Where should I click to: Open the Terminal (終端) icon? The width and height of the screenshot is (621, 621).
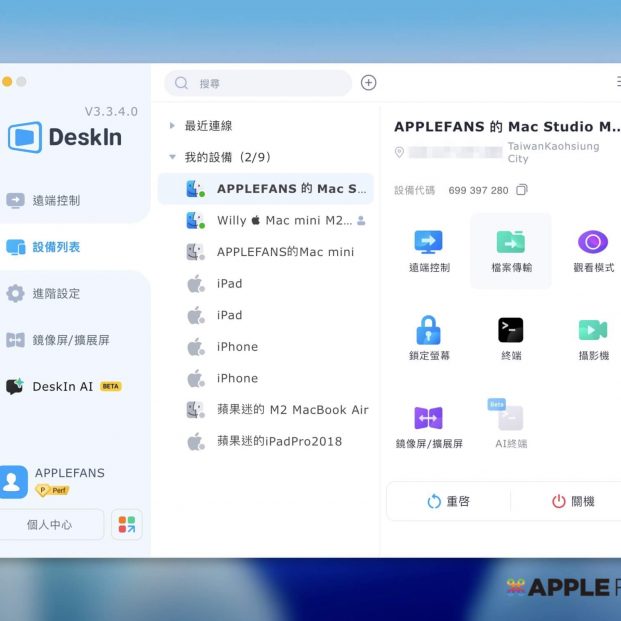pyautogui.click(x=511, y=330)
